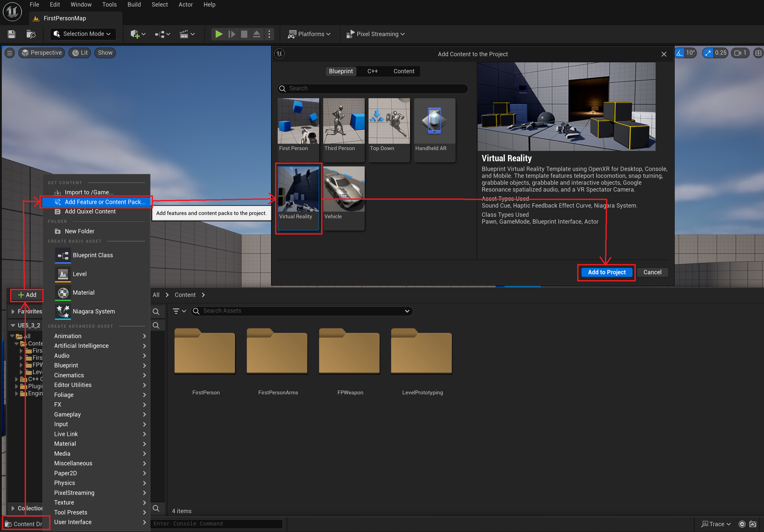764x532 pixels.
Task: Open the camera speed setting
Action: click(x=740, y=53)
